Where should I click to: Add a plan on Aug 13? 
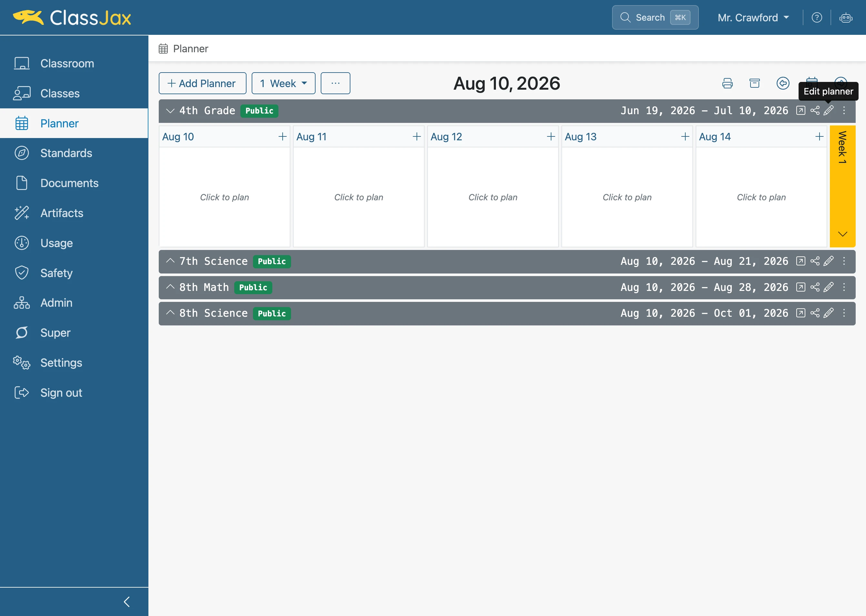pos(685,136)
